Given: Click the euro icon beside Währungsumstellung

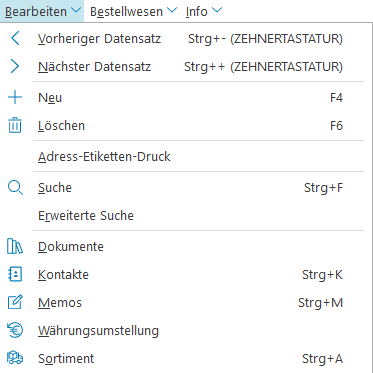Looking at the screenshot, I should 15,330.
